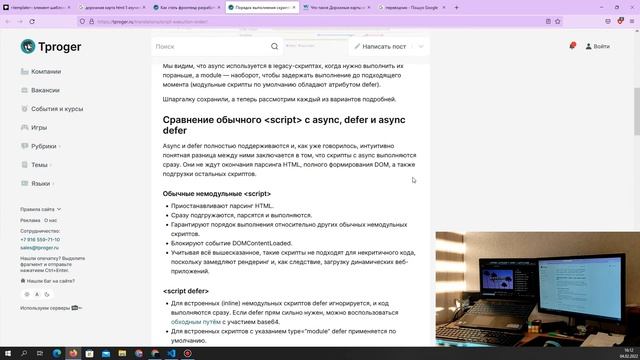
Task: Reload the current page
Action: coord(32,21)
